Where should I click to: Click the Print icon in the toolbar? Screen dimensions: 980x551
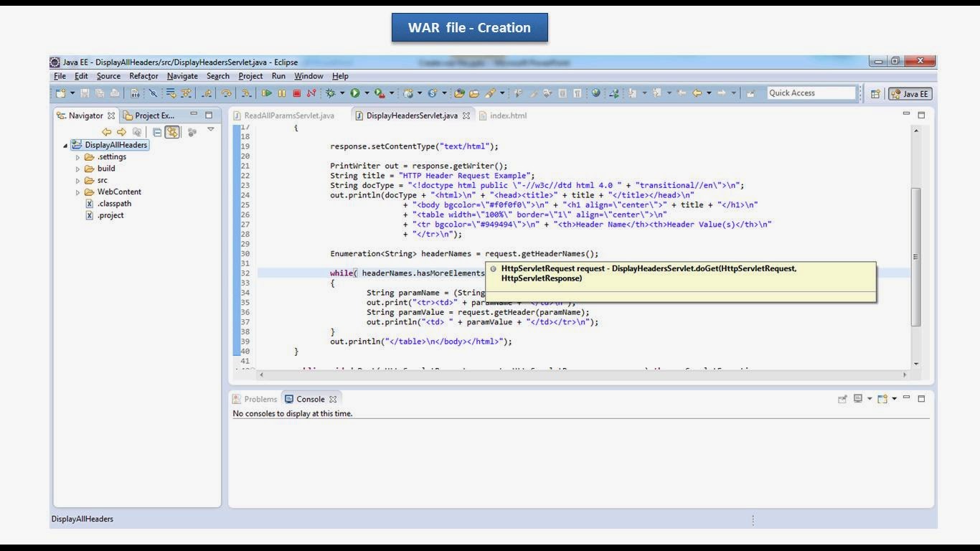tap(116, 93)
